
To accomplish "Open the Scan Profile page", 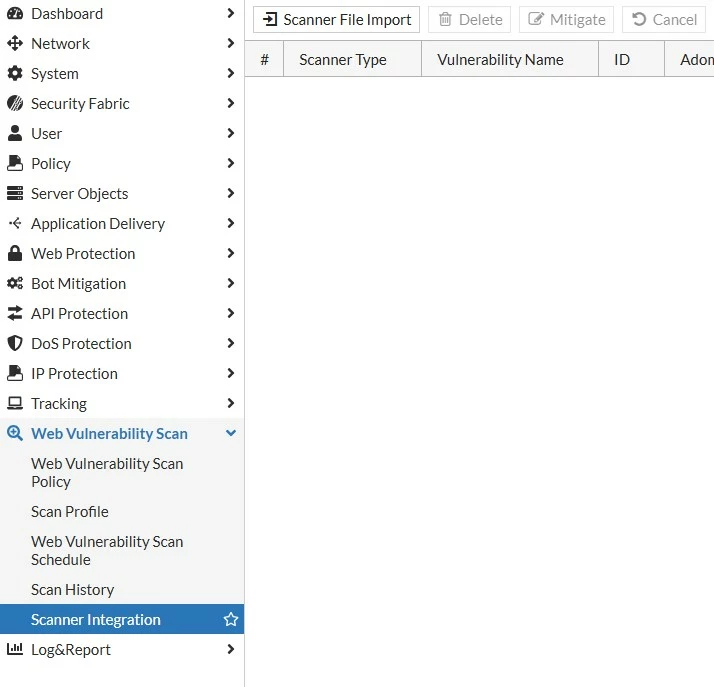I will [x=70, y=511].
